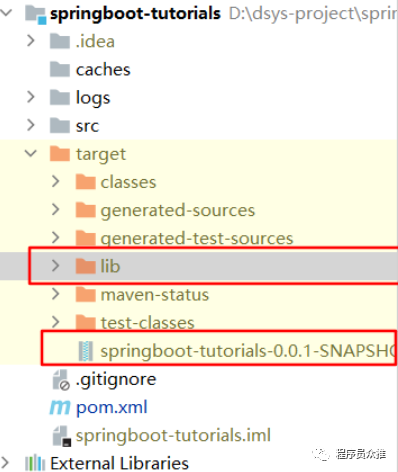Click the generated-sources folder icon
398x472 pixels.
(86, 210)
